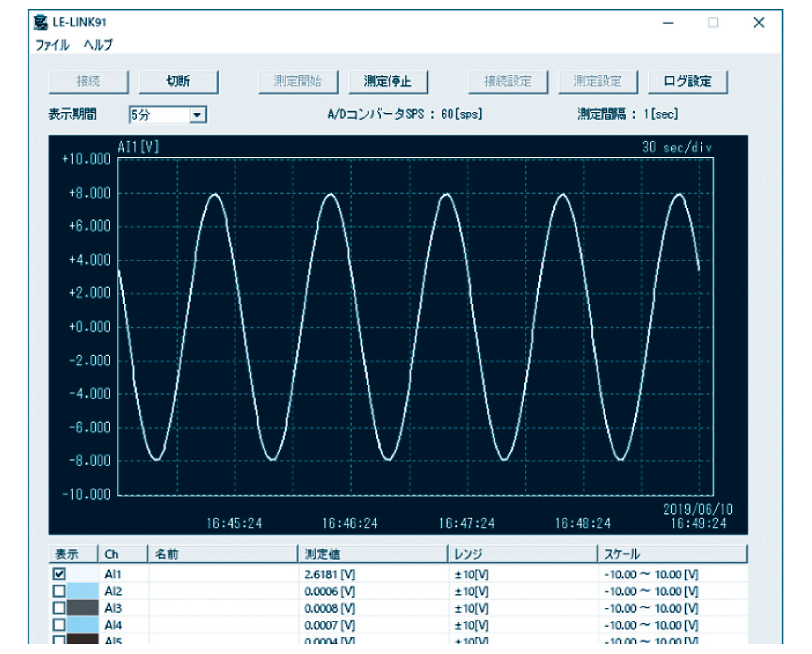The height and width of the screenshot is (654, 812).
Task: Open the ファイル menu
Action: pos(52,45)
